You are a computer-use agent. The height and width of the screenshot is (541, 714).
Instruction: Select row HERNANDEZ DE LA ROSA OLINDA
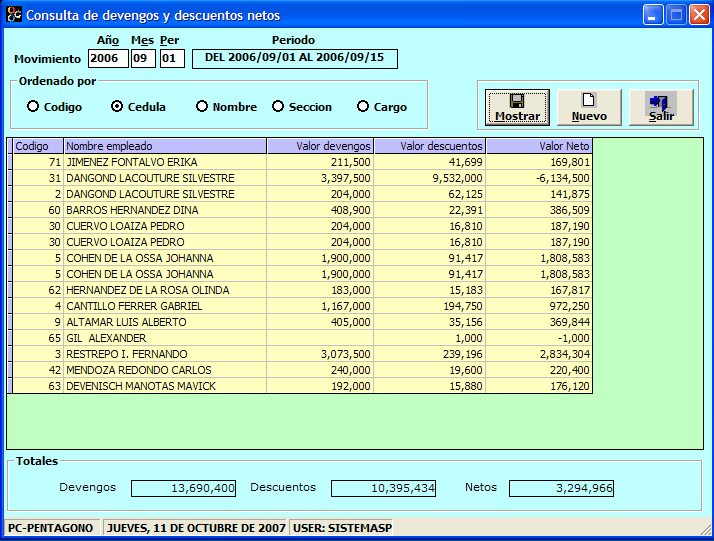302,290
